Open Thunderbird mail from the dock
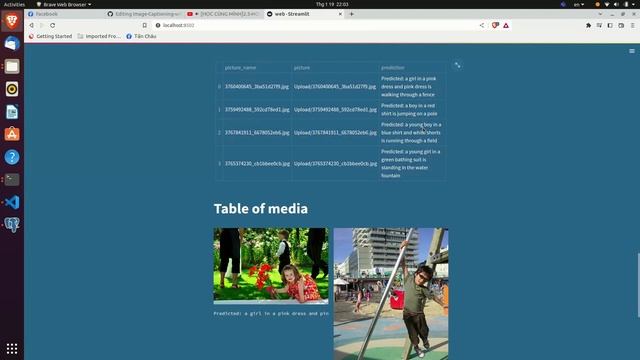The width and height of the screenshot is (640, 360). coord(12,43)
